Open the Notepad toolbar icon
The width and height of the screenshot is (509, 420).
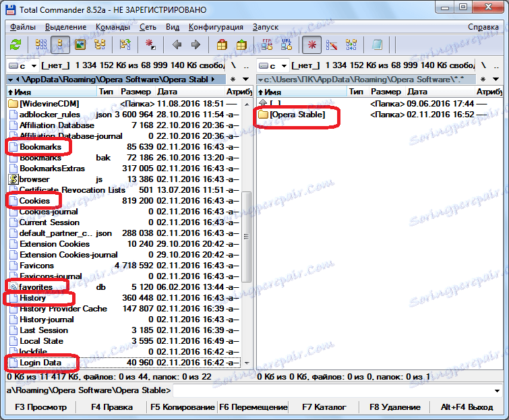click(377, 44)
